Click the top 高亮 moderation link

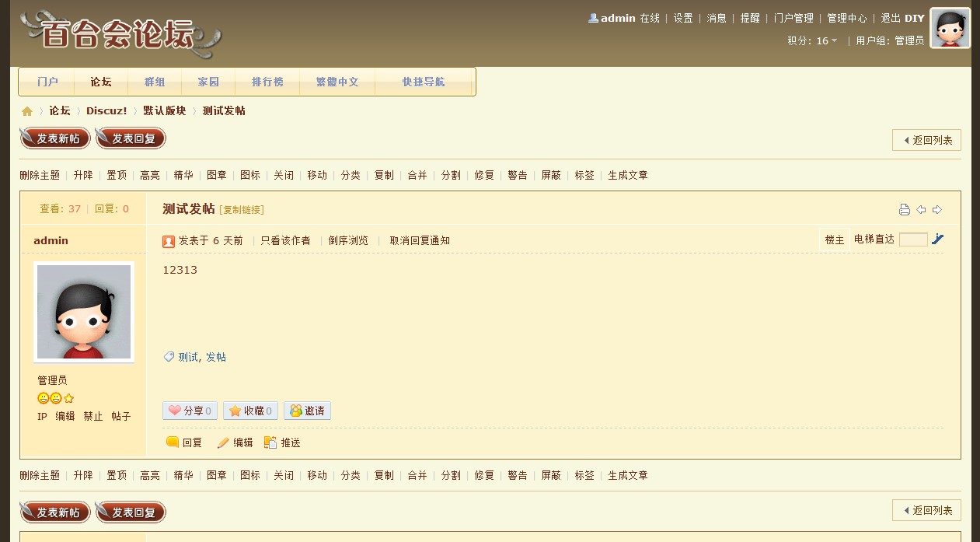(x=150, y=176)
